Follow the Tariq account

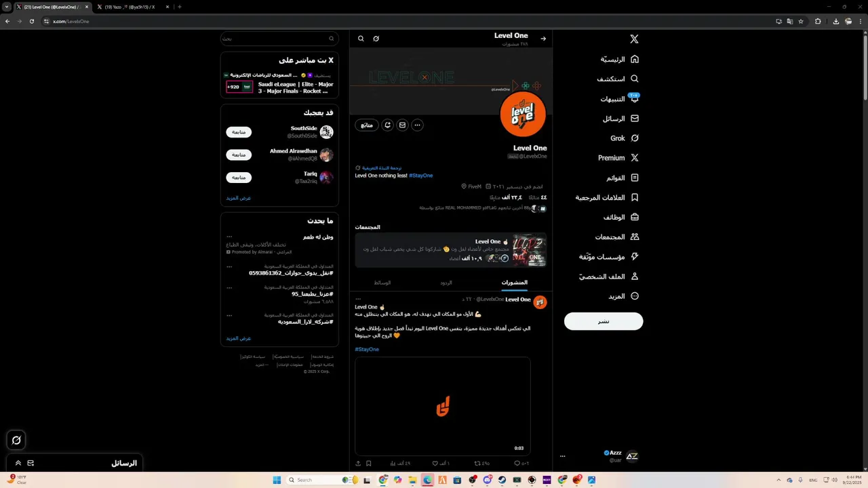(x=239, y=178)
